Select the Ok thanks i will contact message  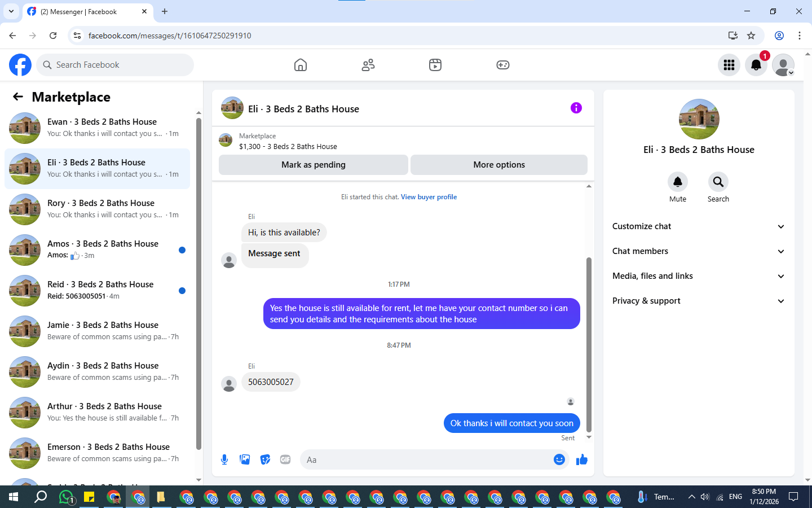[x=511, y=423]
